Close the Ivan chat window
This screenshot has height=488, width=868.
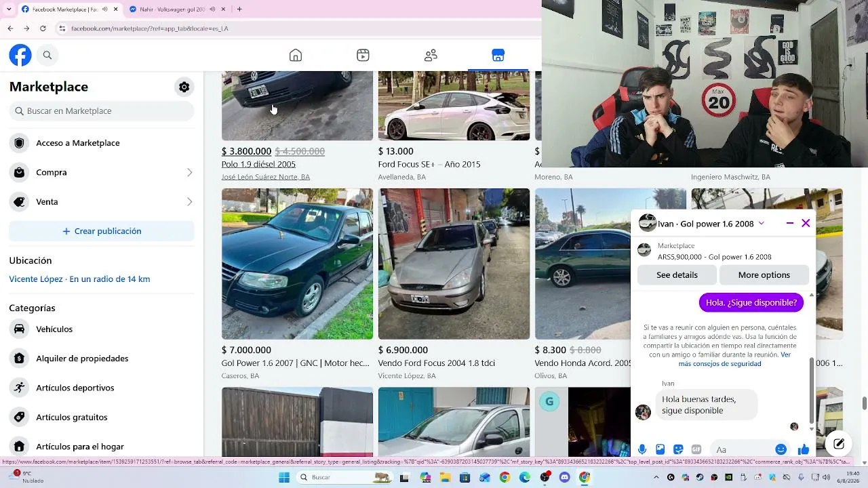(806, 223)
